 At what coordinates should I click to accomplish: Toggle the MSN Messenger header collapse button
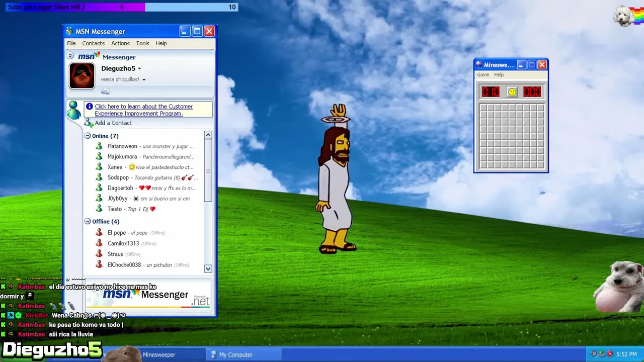tap(70, 56)
